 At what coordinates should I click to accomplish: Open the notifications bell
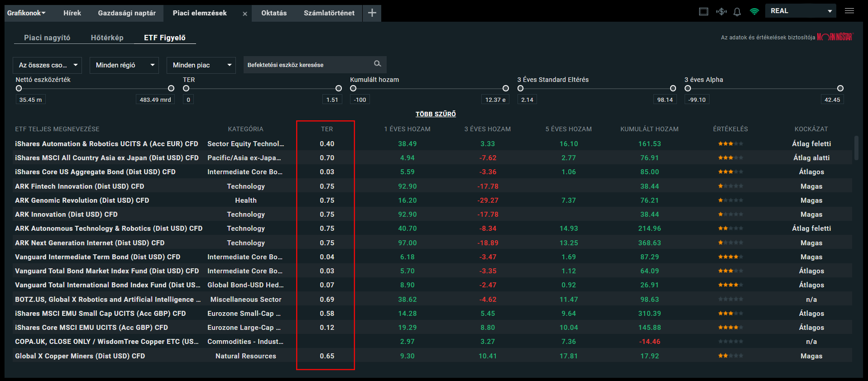[x=737, y=12]
